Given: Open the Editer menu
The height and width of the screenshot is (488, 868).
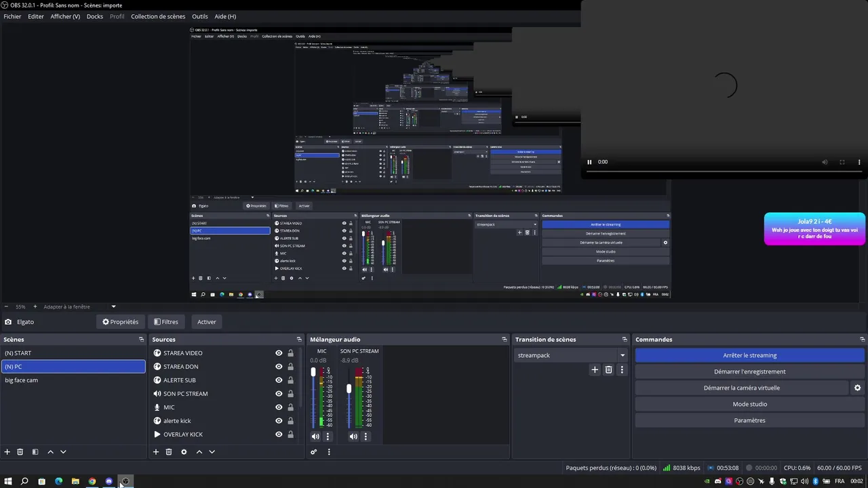Looking at the screenshot, I should (36, 16).
